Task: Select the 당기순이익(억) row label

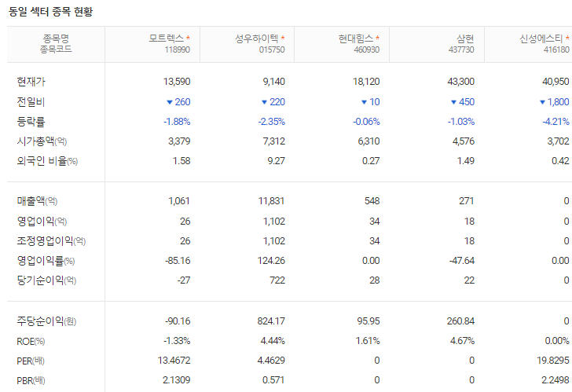Action: coord(46,280)
